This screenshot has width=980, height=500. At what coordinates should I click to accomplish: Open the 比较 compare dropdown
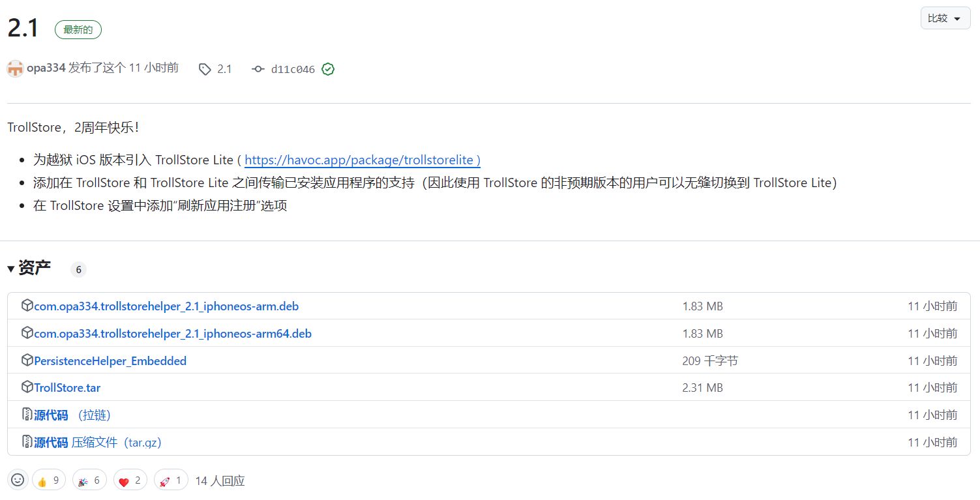[x=945, y=18]
